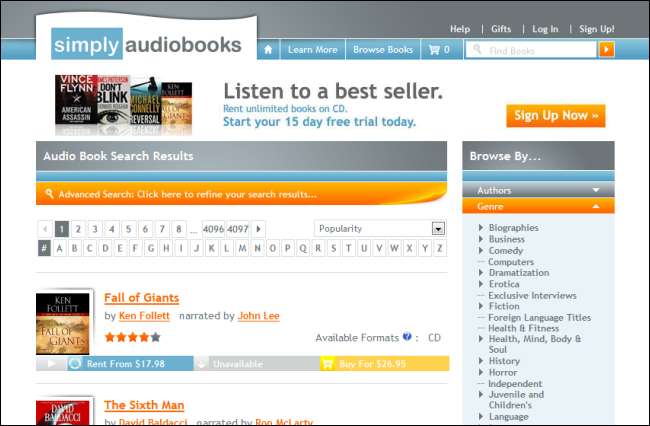The height and width of the screenshot is (426, 650).
Task: Open the Popularity sort dropdown
Action: pyautogui.click(x=380, y=228)
